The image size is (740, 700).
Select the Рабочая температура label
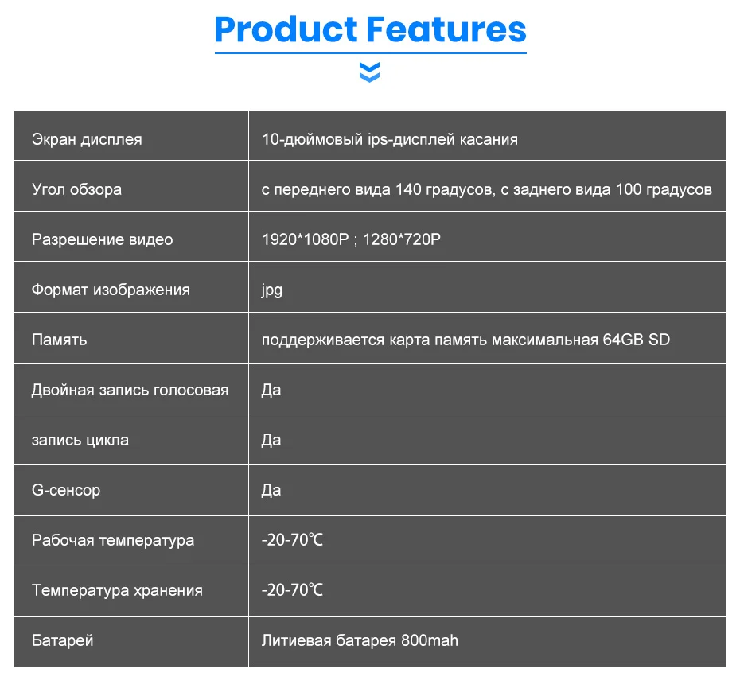coord(113,540)
